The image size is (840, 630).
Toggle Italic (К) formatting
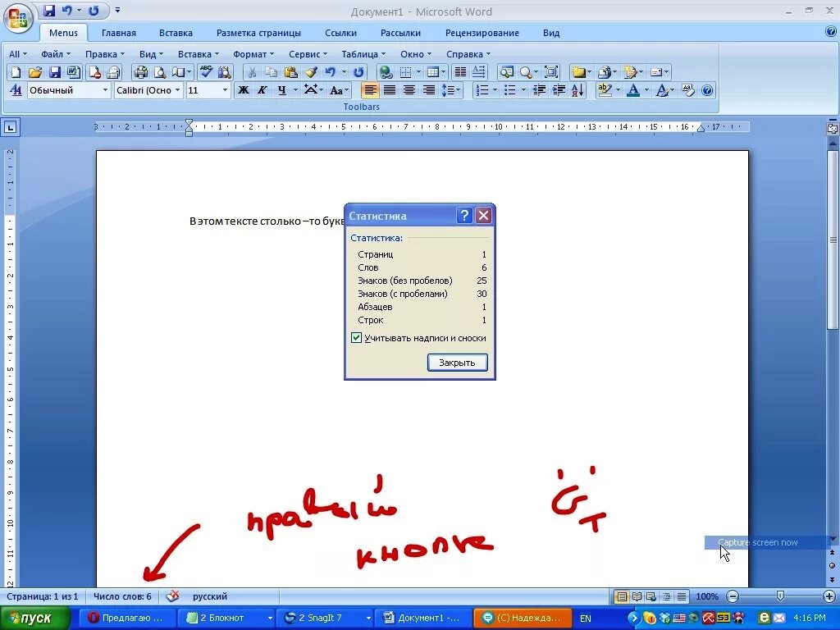click(x=262, y=90)
